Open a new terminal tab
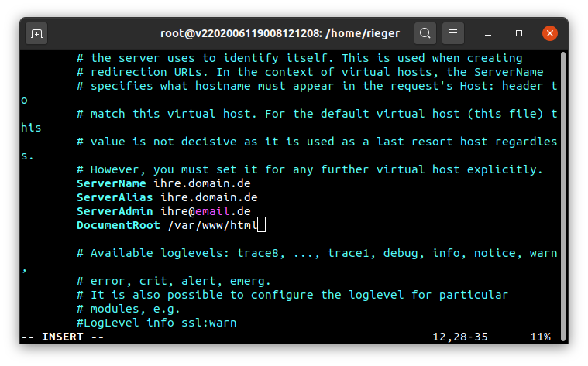The image size is (588, 366). click(36, 34)
